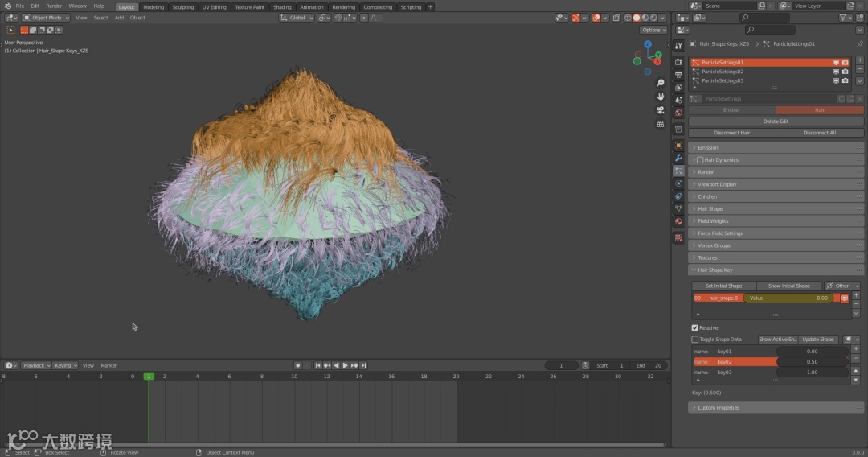Image resolution: width=868 pixels, height=457 pixels.
Task: Open the Render menu
Action: 54,6
